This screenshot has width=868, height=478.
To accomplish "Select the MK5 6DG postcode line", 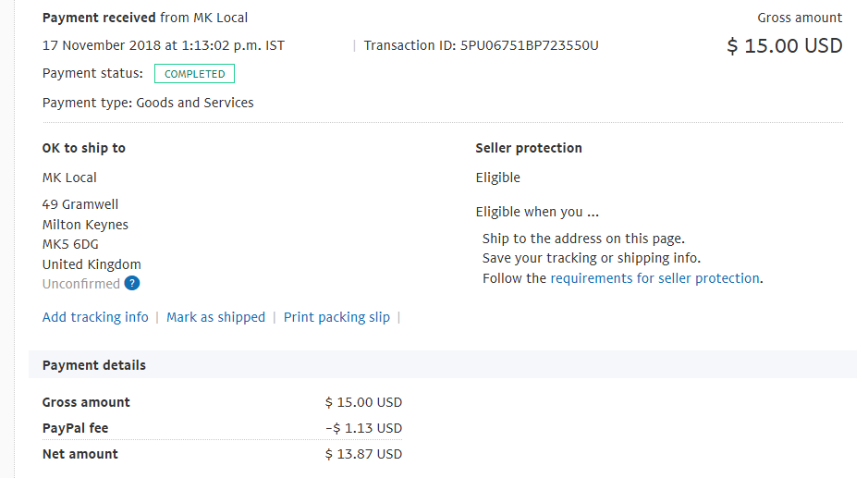I will (70, 244).
